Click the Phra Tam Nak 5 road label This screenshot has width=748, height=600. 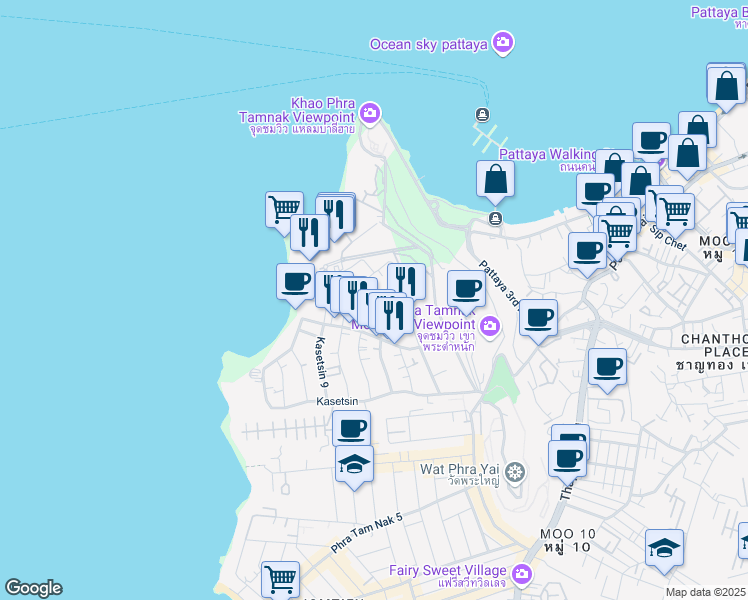(x=367, y=533)
